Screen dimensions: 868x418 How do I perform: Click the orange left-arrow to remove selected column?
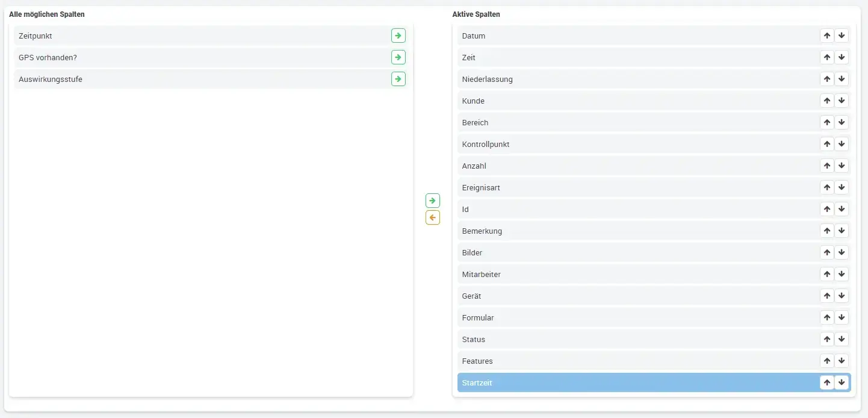point(432,217)
